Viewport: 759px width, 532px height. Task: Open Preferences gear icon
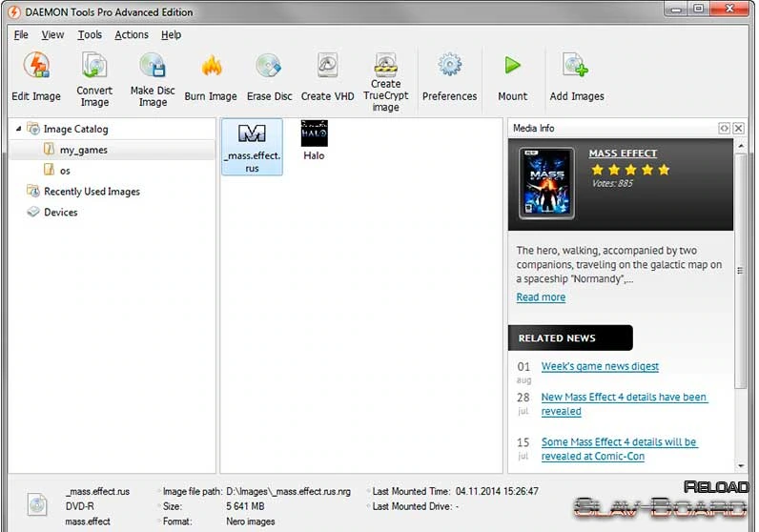pos(450,65)
